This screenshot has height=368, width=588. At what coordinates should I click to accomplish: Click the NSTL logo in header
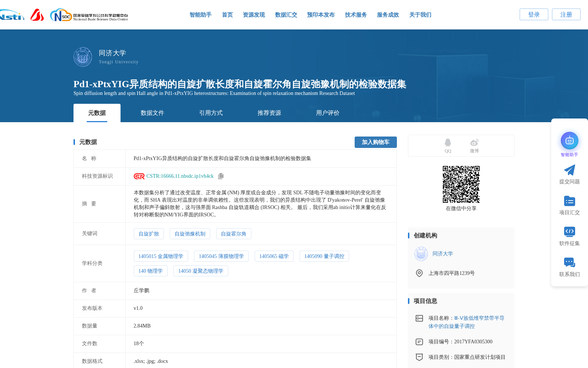coord(12,15)
